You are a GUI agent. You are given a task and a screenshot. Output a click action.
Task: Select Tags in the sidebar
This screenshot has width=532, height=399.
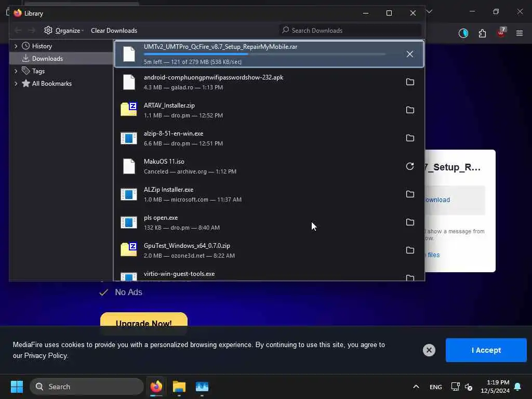(x=38, y=71)
